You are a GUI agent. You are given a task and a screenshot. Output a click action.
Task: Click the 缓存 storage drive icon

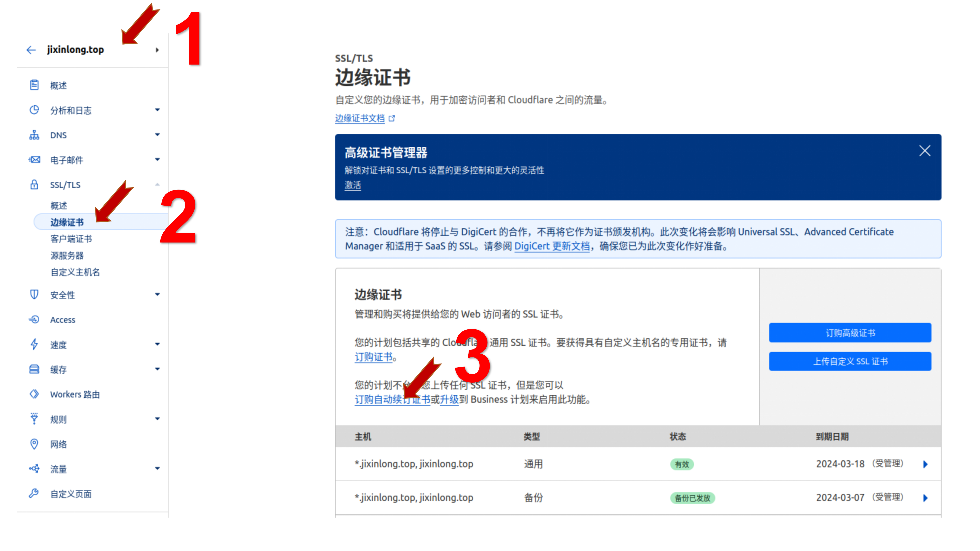tap(34, 369)
